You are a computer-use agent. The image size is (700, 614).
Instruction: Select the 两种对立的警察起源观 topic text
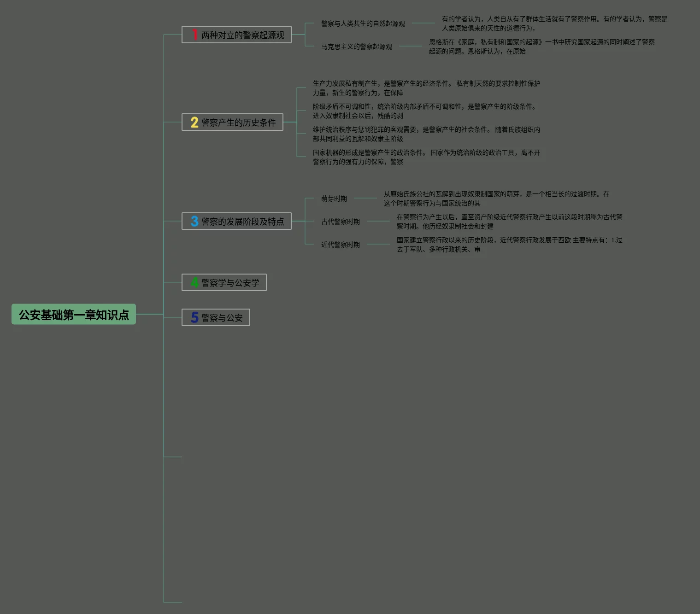(243, 35)
